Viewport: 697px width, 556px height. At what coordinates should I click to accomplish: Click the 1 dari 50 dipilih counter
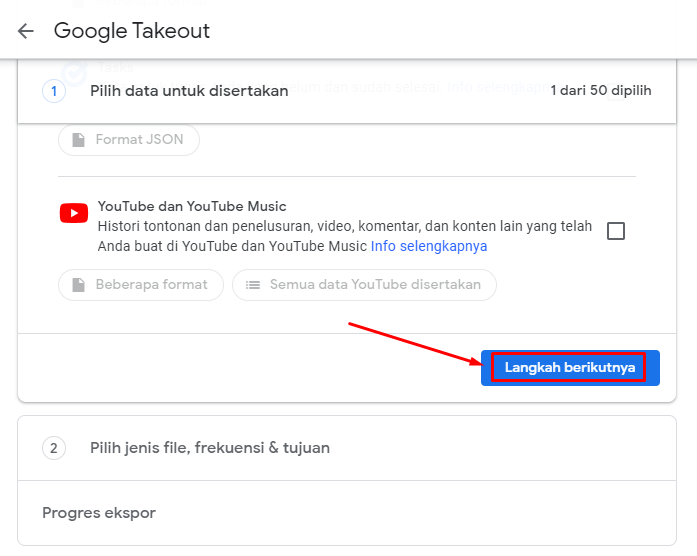coord(601,91)
